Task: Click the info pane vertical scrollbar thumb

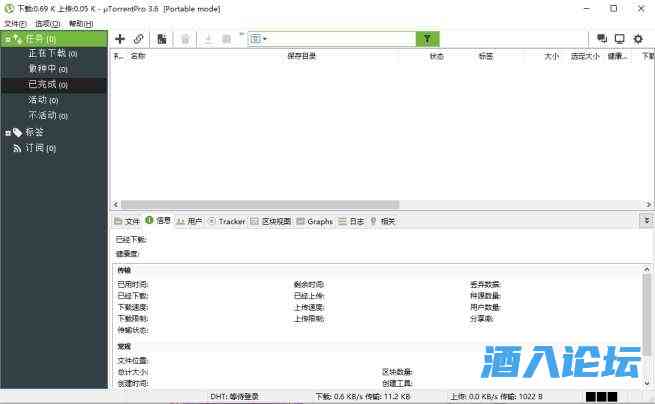Action: (647, 315)
